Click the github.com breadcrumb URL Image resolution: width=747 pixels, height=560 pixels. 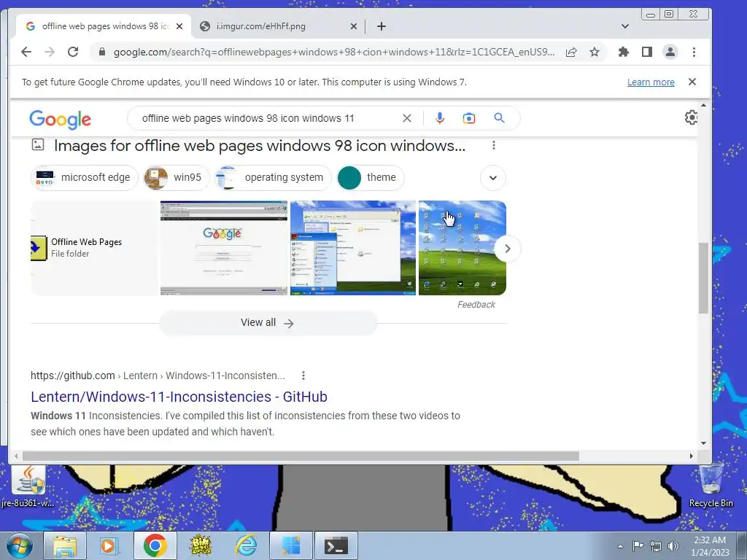pyautogui.click(x=158, y=376)
